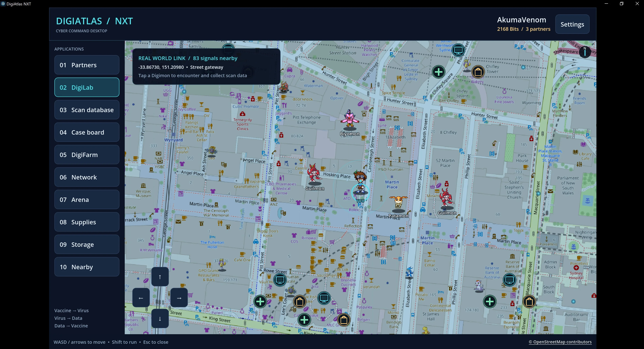Open the 10 Nearby list
Image resolution: width=644 pixels, height=349 pixels.
[x=87, y=267]
